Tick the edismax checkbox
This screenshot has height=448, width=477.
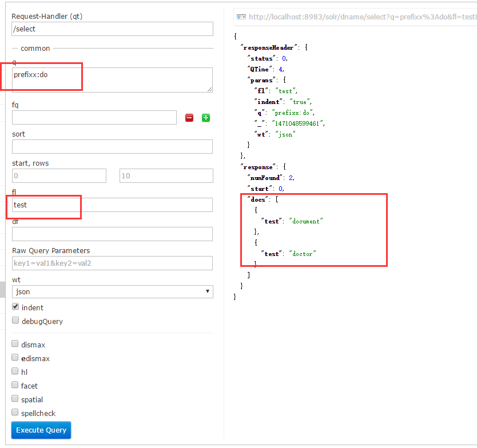[15, 358]
